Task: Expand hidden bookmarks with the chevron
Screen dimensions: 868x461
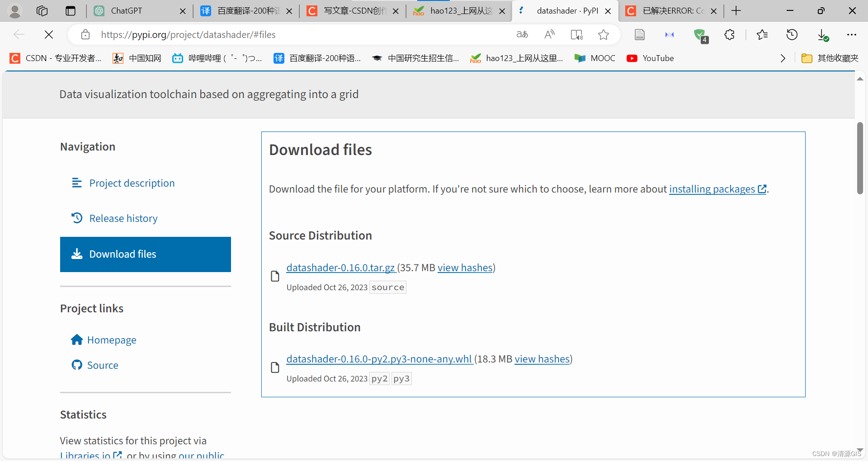Action: 783,58
